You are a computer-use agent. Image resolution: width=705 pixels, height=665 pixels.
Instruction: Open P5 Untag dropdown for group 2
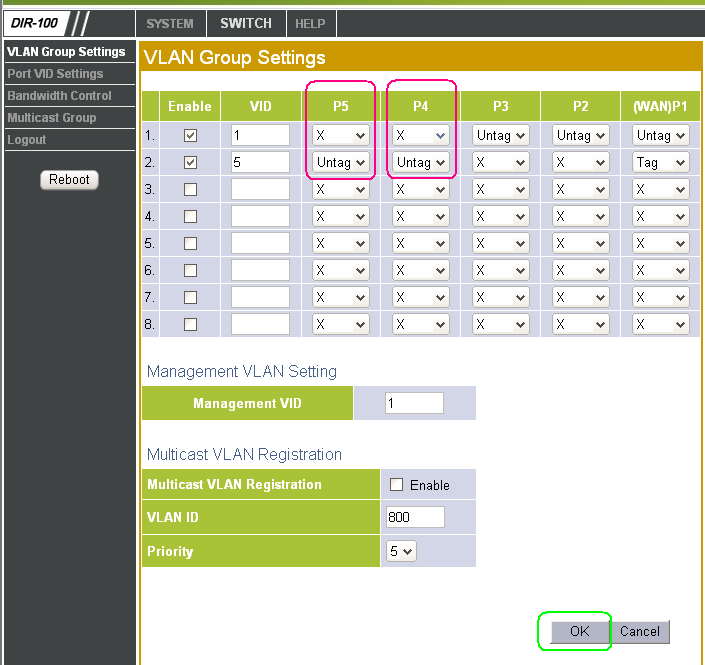340,162
